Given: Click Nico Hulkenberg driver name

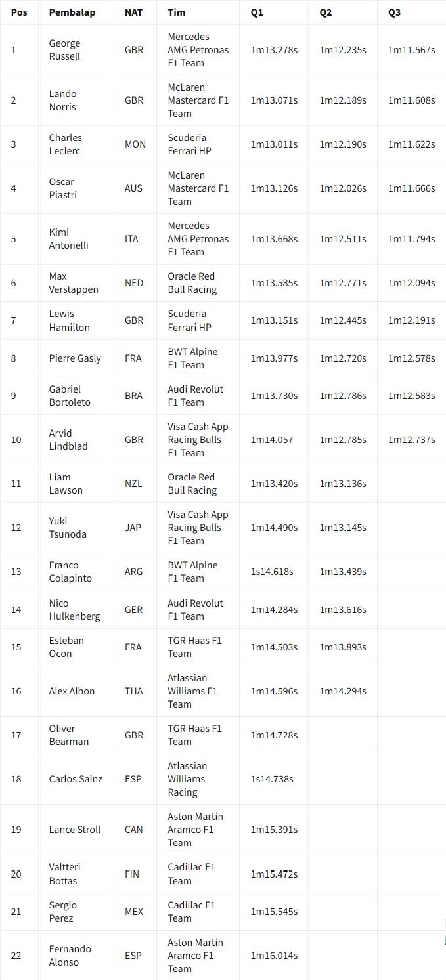Looking at the screenshot, I should [x=74, y=610].
